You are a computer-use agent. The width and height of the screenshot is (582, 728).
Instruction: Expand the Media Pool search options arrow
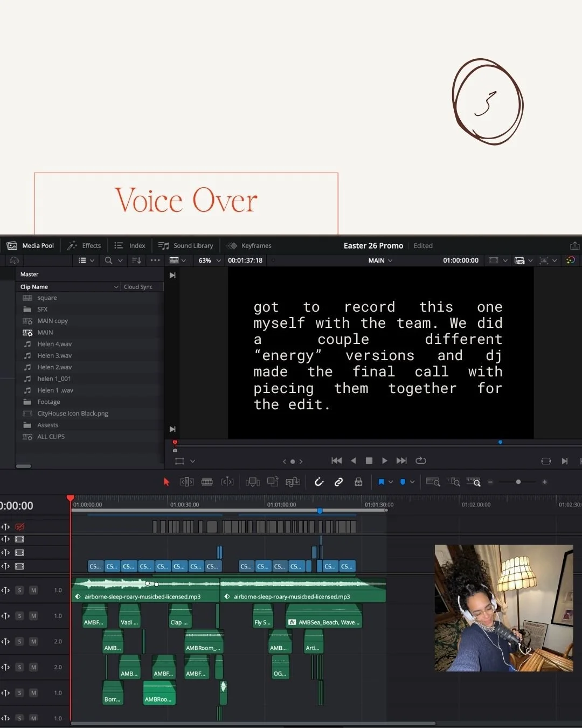(120, 260)
